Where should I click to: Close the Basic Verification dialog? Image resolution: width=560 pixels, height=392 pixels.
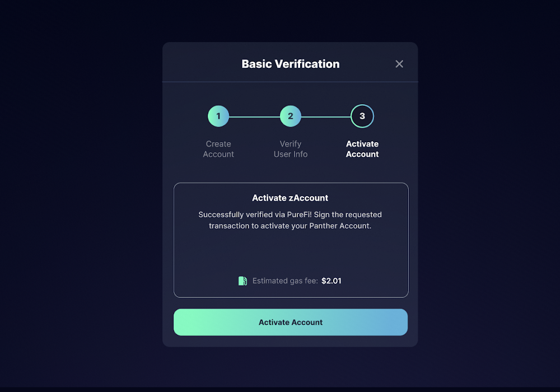pyautogui.click(x=399, y=64)
